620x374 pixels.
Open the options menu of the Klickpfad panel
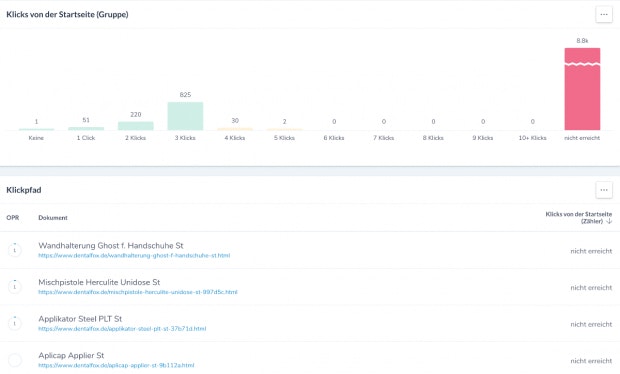[604, 190]
